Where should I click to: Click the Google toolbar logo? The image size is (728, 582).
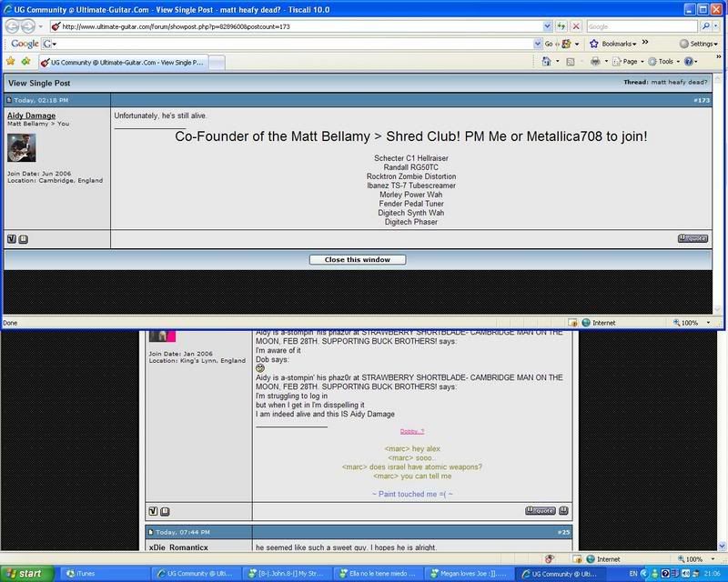pyautogui.click(x=25, y=44)
